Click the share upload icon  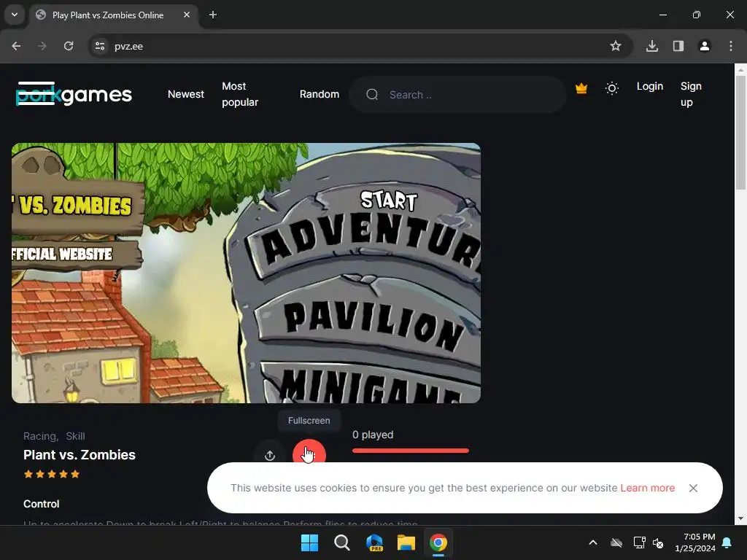[270, 455]
